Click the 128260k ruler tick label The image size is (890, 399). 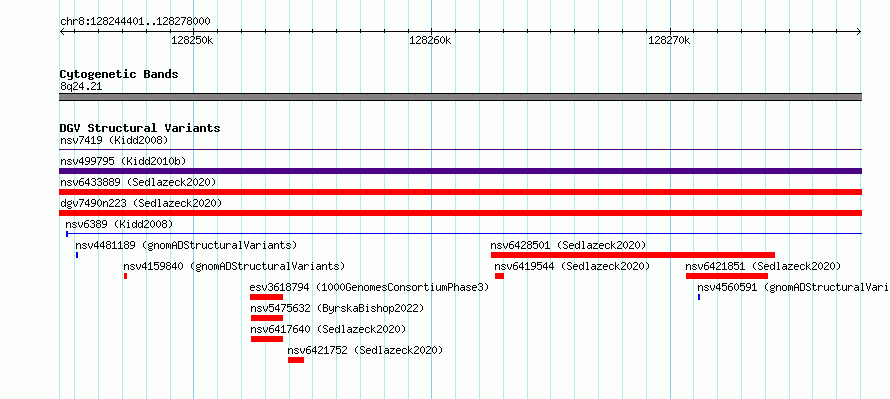(430, 40)
